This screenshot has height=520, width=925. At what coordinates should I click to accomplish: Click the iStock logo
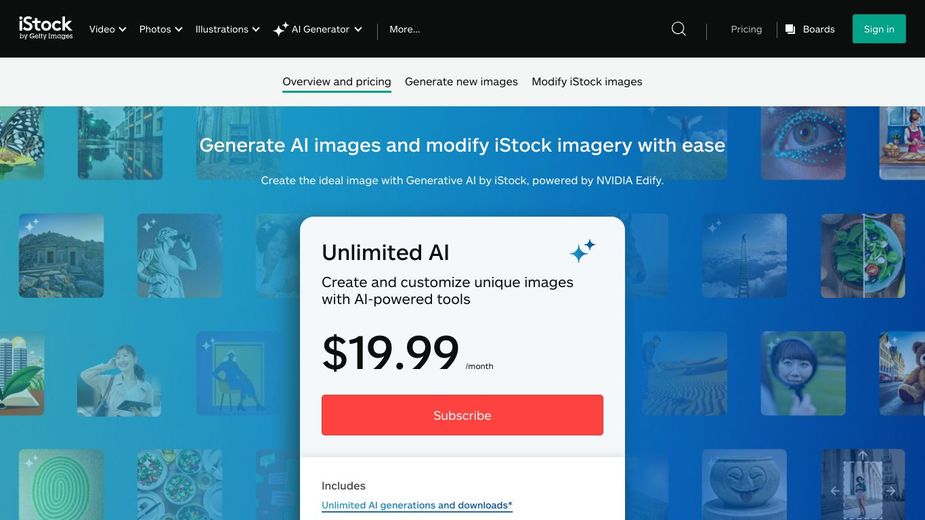46,28
